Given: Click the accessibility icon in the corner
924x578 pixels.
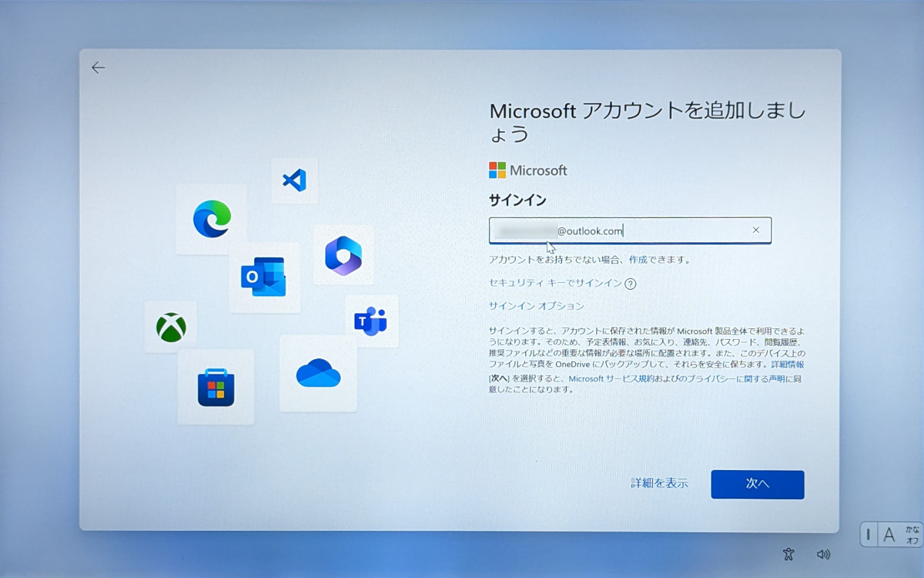Looking at the screenshot, I should coord(789,553).
